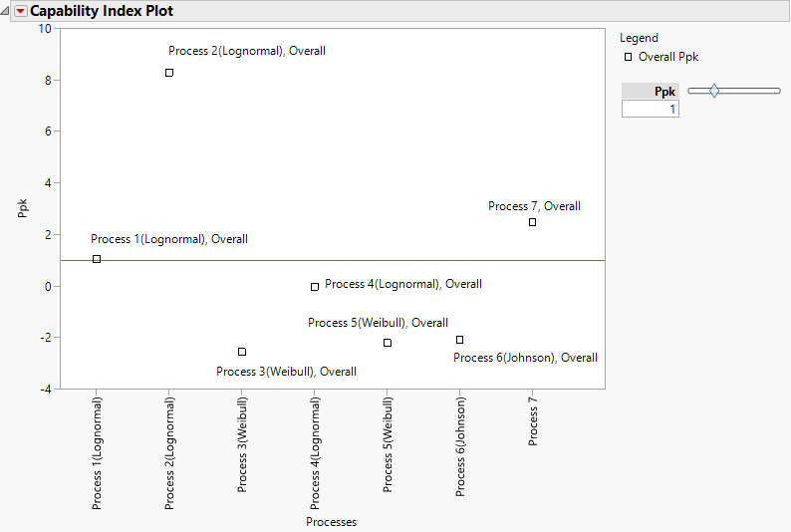Click the Overall Ppk legend square marker
This screenshot has width=791, height=532.
pos(628,57)
